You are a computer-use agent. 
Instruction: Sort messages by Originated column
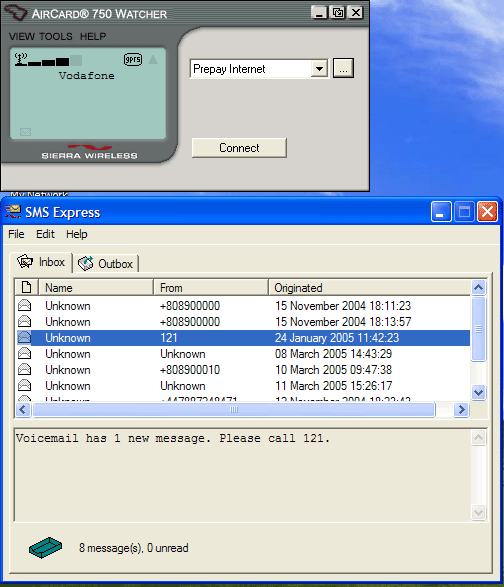pyautogui.click(x=370, y=288)
